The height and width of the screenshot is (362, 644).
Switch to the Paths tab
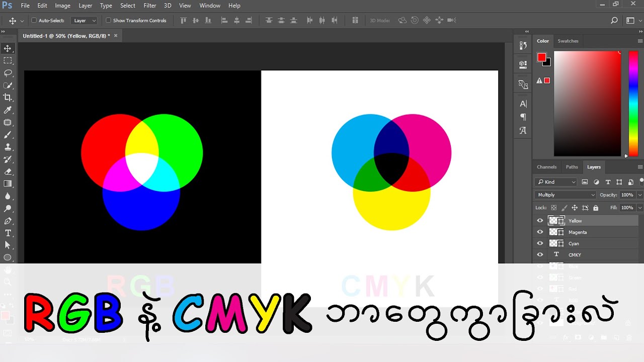(572, 167)
